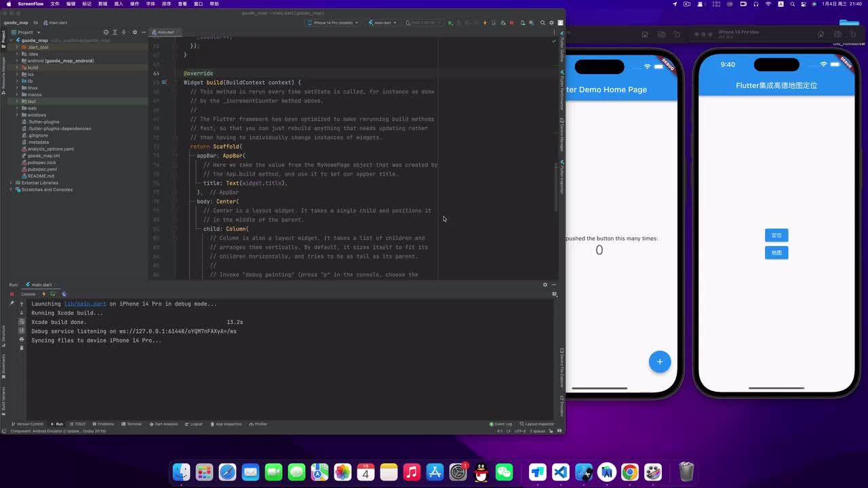Open README.md in the project tree
868x488 pixels.
click(41, 176)
